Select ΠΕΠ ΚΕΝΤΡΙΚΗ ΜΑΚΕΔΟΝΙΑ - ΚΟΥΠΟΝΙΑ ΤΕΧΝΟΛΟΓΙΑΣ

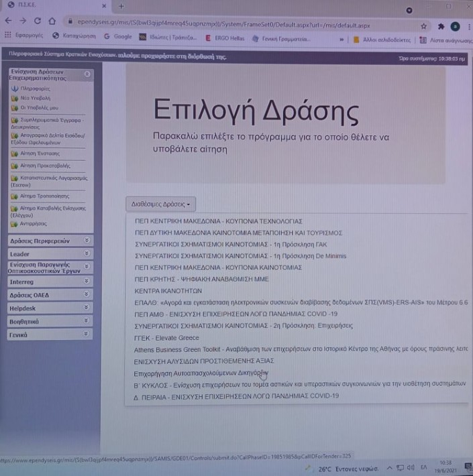[219, 221]
